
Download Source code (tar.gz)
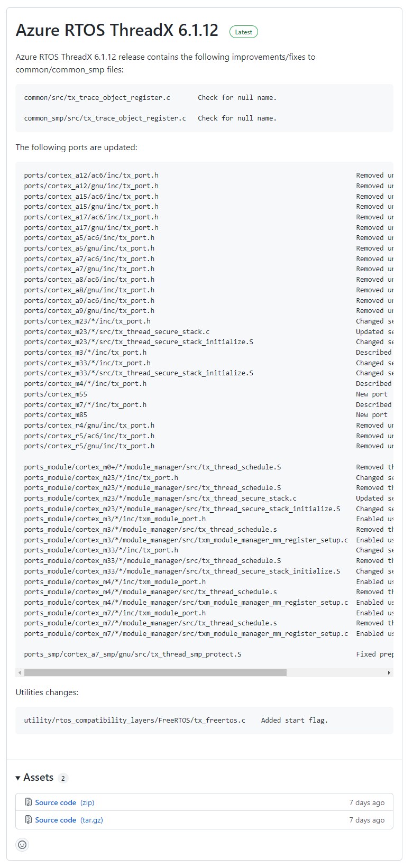[69, 820]
